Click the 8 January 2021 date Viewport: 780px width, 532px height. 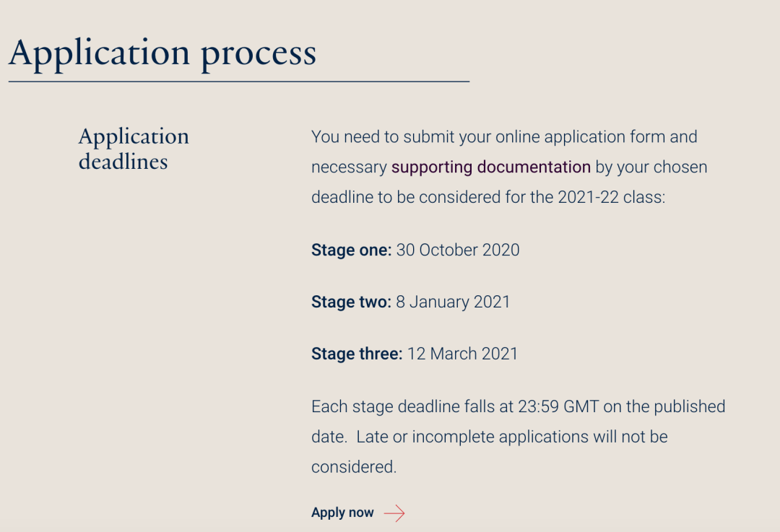[x=453, y=302]
